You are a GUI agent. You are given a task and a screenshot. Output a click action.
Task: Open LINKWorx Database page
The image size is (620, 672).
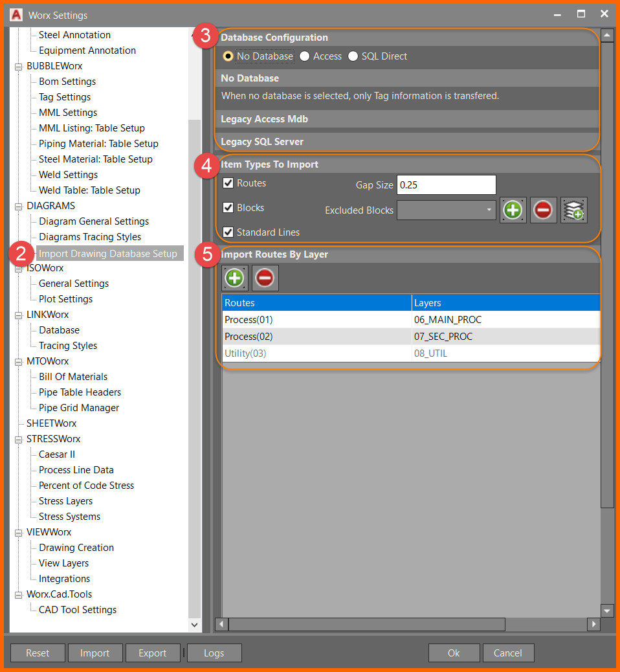(59, 330)
